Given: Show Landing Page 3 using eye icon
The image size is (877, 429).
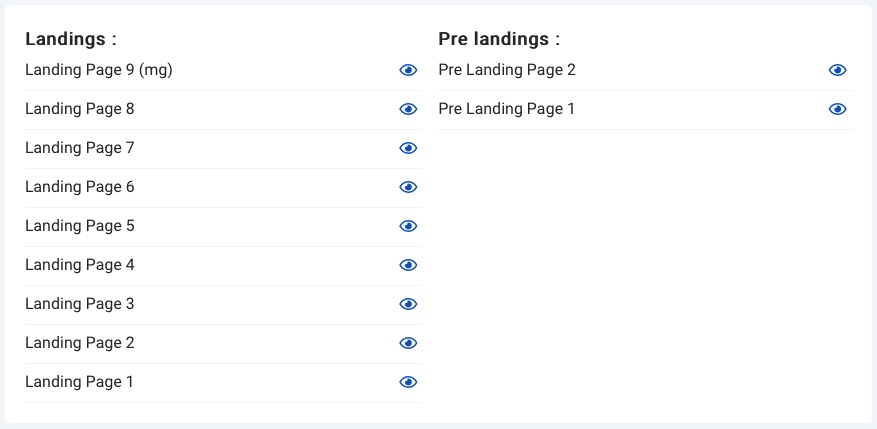Looking at the screenshot, I should coord(408,304).
